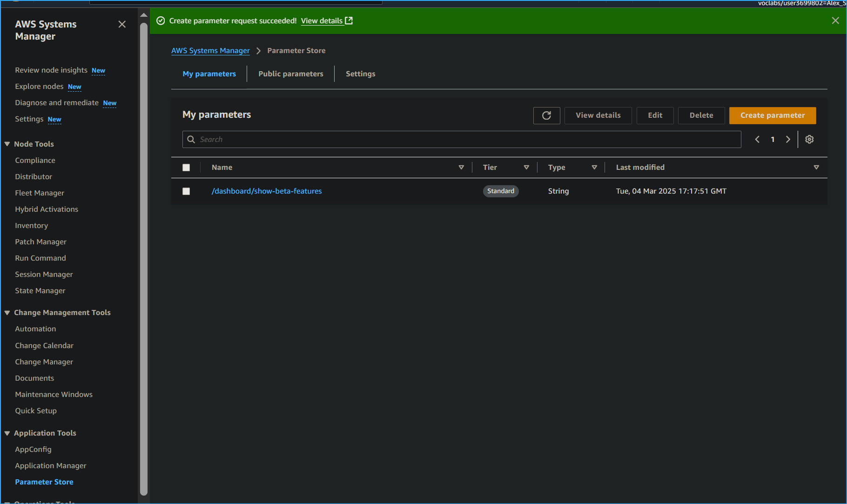Go to next page with the right arrow
The width and height of the screenshot is (847, 504).
tap(788, 139)
